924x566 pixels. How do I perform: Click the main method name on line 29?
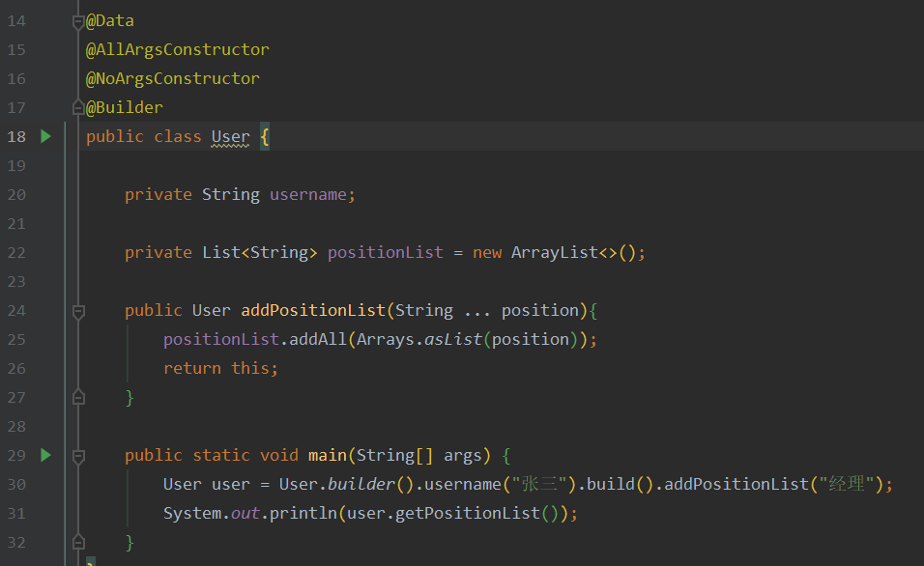point(328,455)
